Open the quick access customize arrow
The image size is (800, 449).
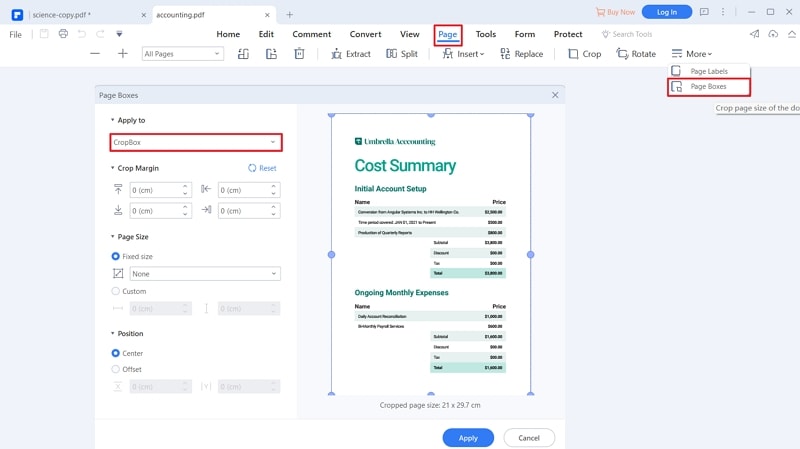click(119, 34)
